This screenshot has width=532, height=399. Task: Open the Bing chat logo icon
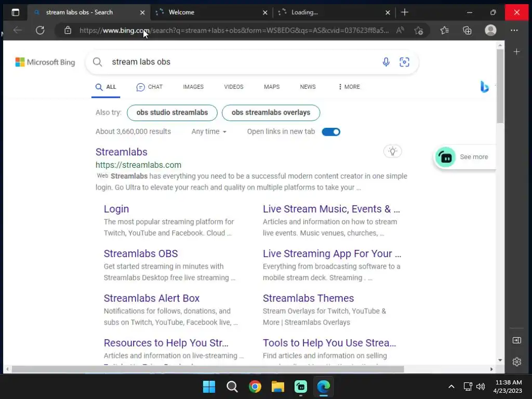485,87
